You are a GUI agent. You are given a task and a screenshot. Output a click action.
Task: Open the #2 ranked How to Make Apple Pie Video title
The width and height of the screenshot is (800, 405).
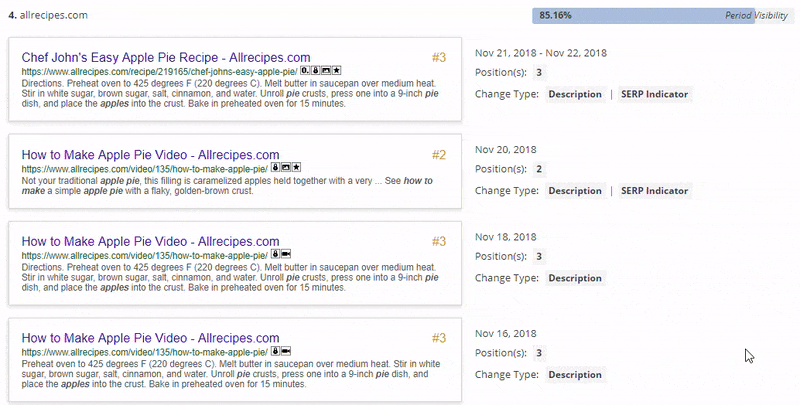point(150,154)
